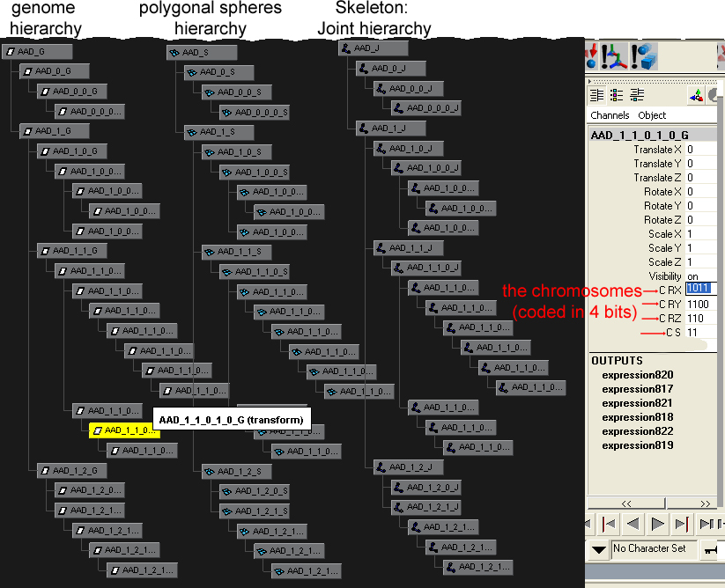Click the XYZ axis icon in the channel box header
Viewport: 725px width, 588px height.
point(696,96)
